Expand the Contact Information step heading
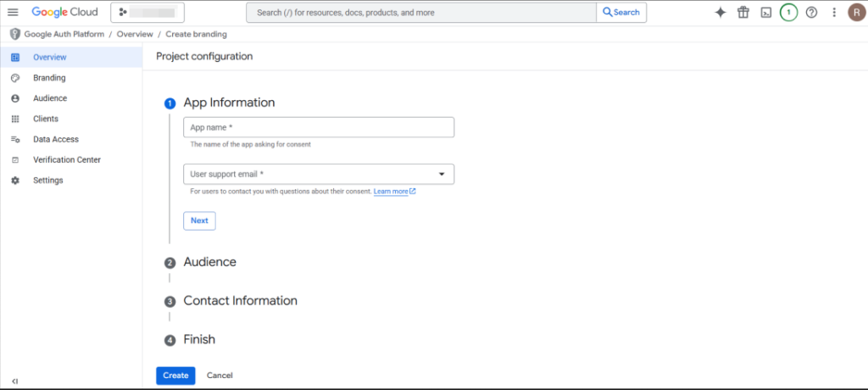 pyautogui.click(x=240, y=301)
